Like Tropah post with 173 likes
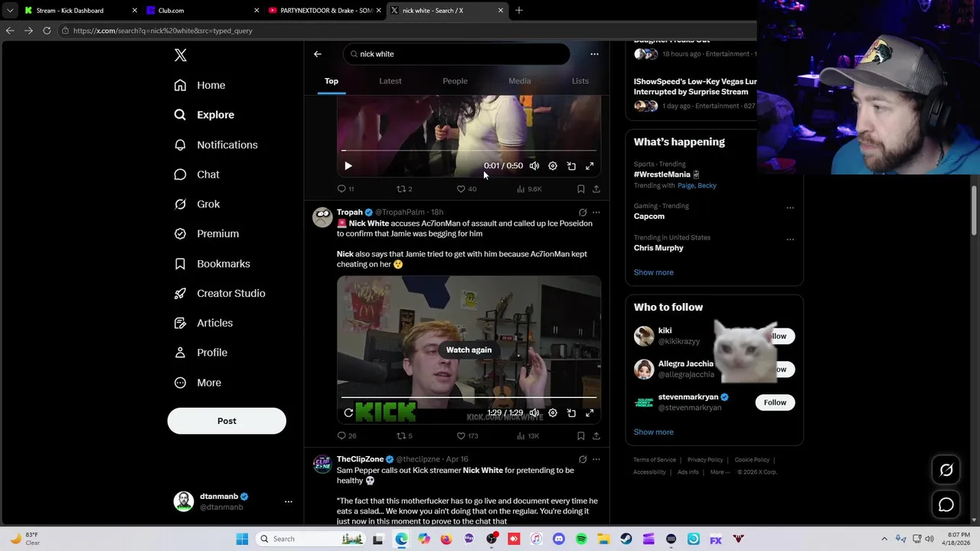 coord(467,436)
